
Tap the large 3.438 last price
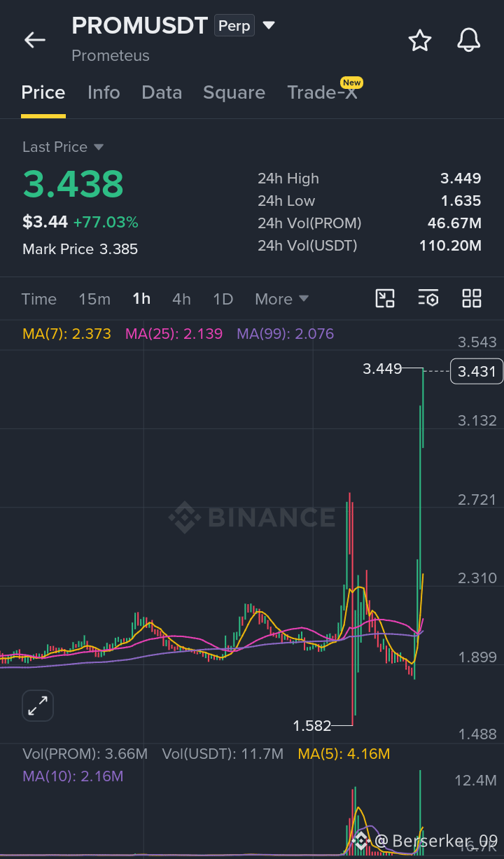coord(73,184)
